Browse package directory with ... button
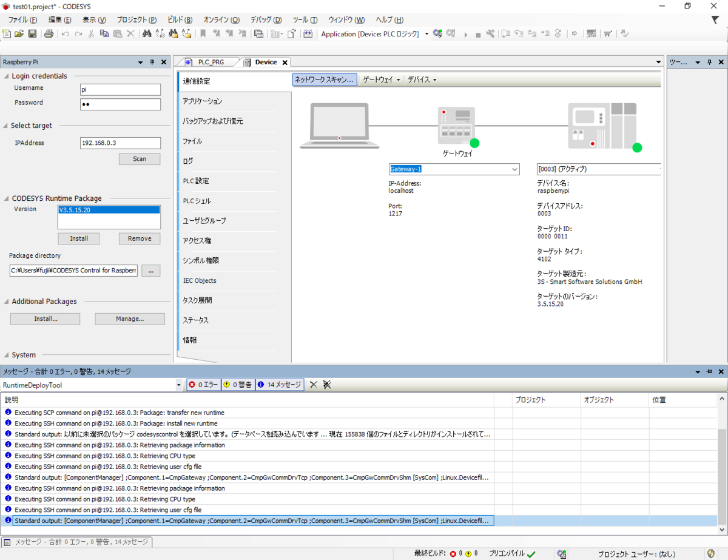 [151, 270]
